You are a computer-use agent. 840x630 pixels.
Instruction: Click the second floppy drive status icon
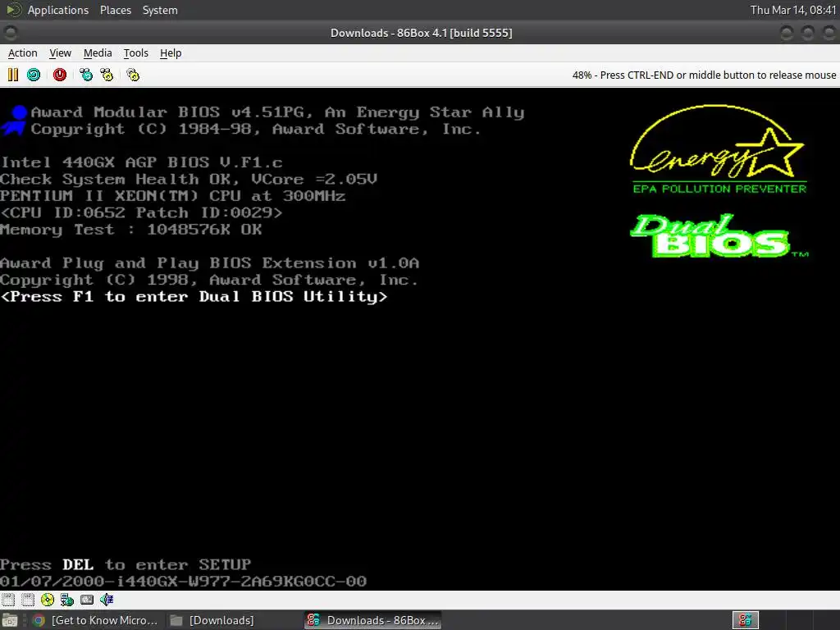[x=28, y=600]
